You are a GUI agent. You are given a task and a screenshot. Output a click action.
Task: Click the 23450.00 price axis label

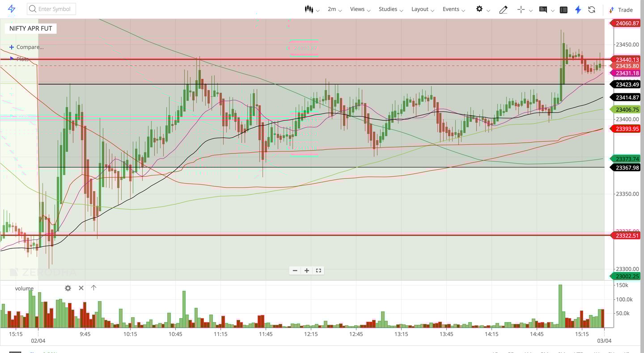coord(627,45)
